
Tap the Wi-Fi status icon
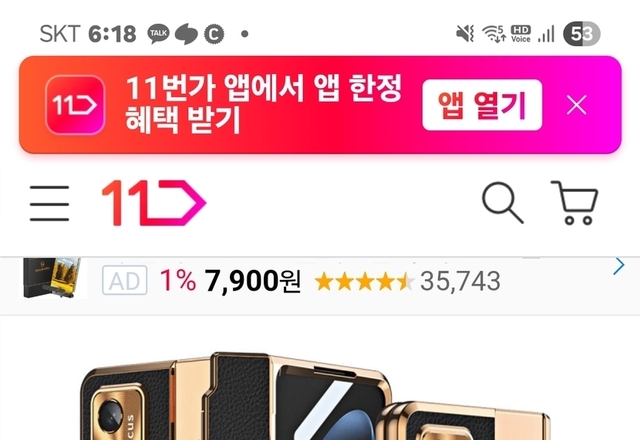494,33
